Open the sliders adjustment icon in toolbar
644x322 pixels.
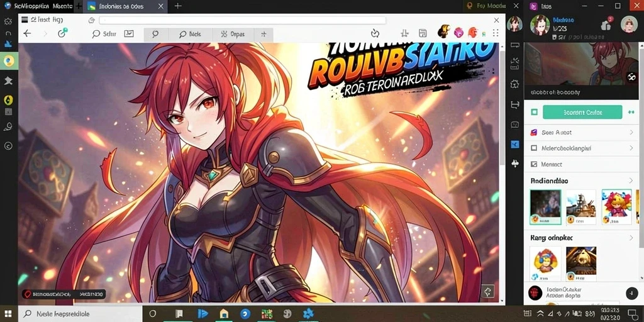click(x=405, y=33)
